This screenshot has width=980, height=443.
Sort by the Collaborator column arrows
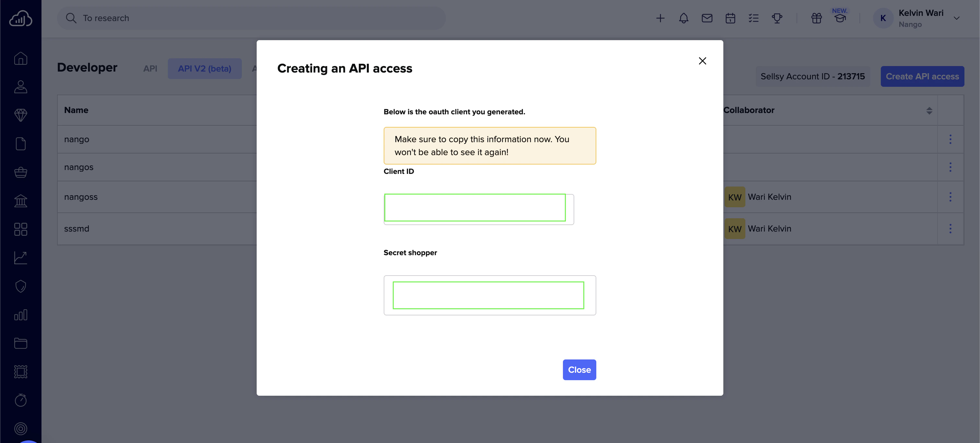[x=929, y=111]
